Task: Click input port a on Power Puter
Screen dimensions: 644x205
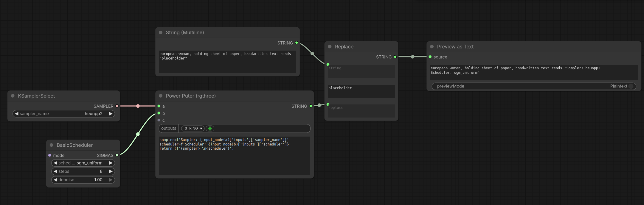Action: (x=159, y=106)
